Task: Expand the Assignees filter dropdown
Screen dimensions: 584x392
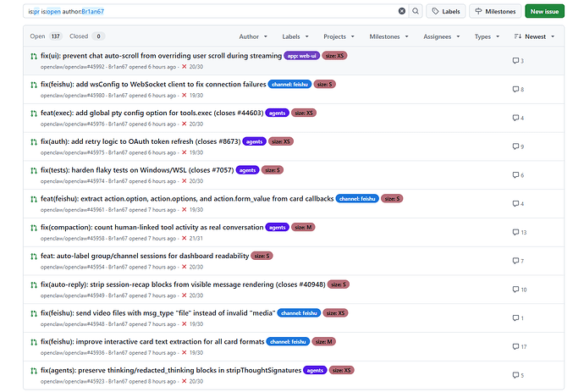Action: 442,36
